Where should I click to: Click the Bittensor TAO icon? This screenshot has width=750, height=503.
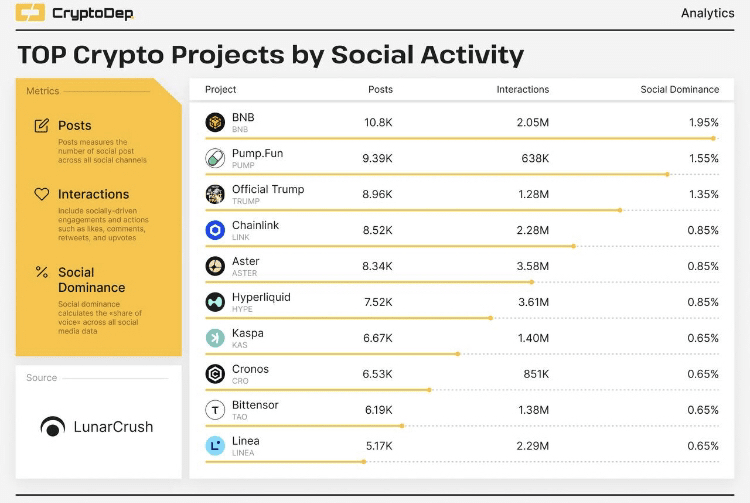tap(215, 410)
